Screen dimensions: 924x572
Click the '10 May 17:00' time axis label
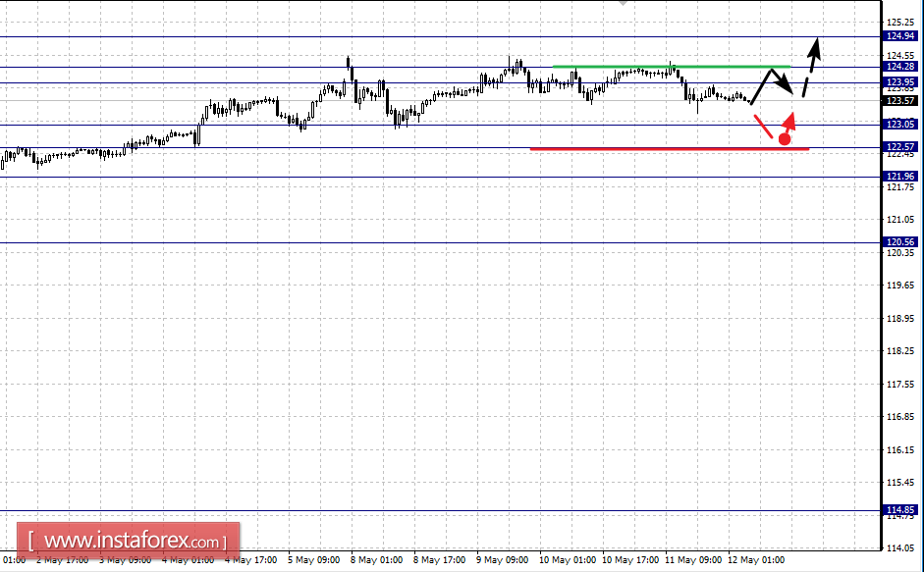point(630,560)
